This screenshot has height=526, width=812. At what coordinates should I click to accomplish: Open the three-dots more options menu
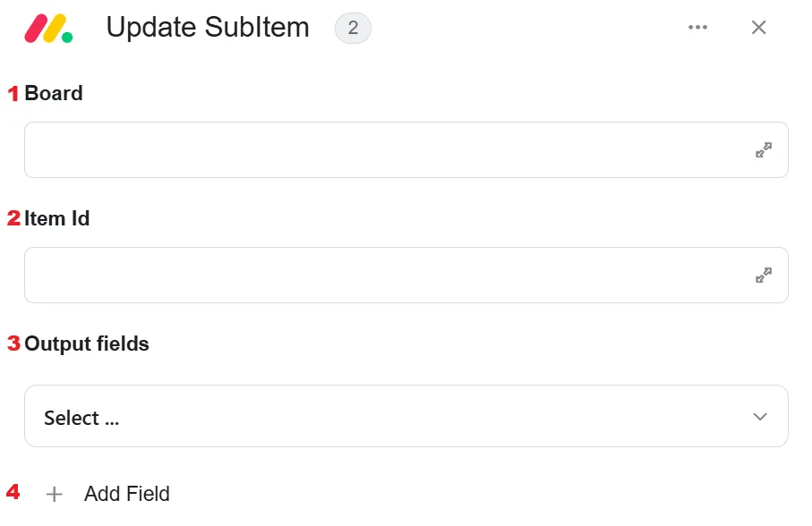point(697,28)
